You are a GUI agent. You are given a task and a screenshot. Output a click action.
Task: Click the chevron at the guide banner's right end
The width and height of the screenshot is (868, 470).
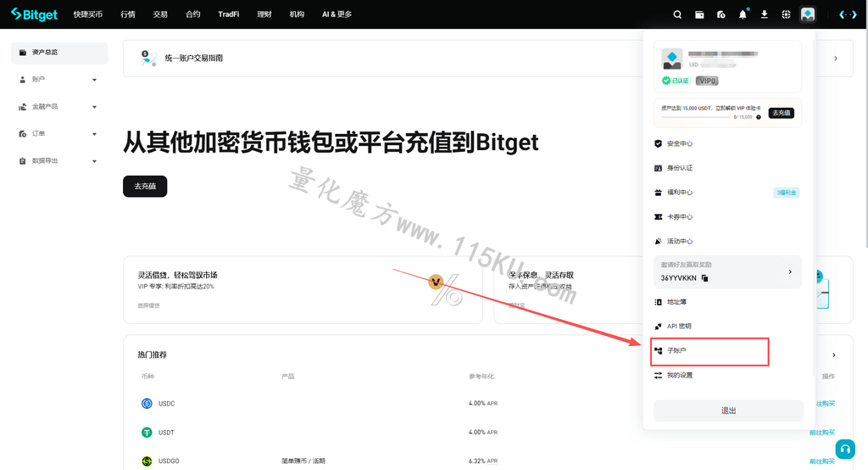coord(835,59)
